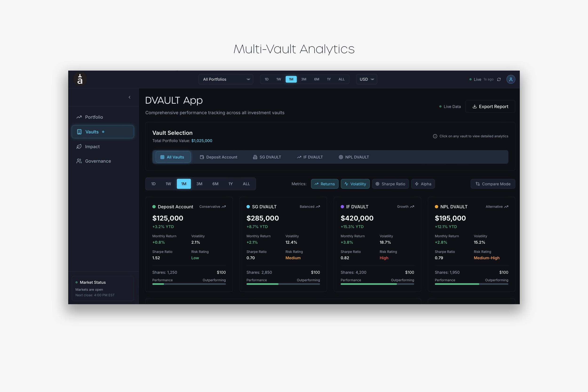Click the Governance people icon in sidebar

coord(79,161)
